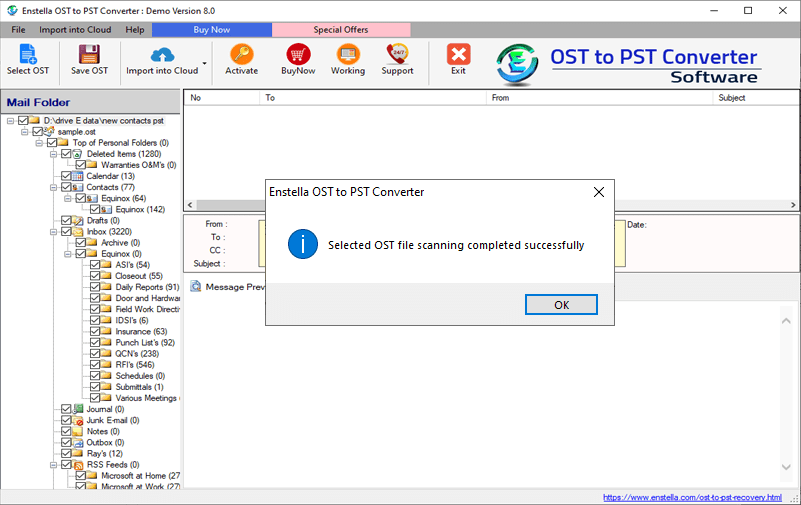Click the Activate key icon

point(241,54)
